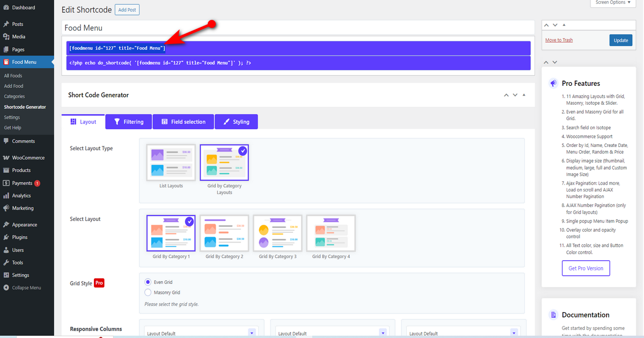Click the Pages icon in sidebar
This screenshot has width=644, height=338.
coord(6,49)
